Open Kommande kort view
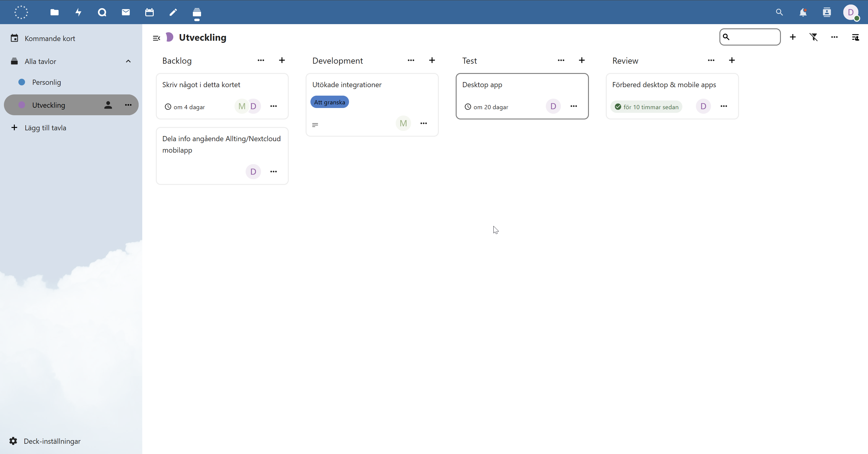 (49, 38)
